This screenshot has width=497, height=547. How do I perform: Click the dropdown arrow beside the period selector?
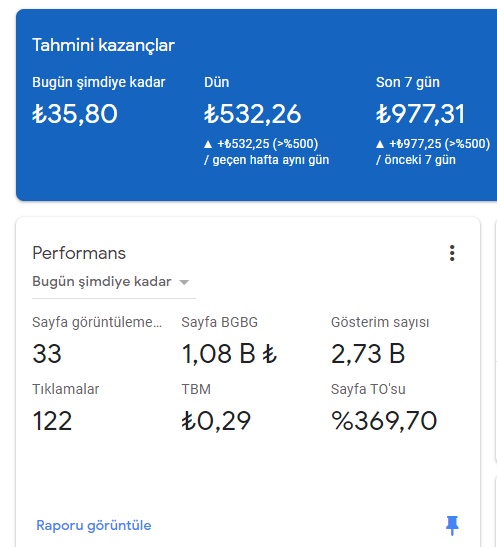tap(184, 282)
